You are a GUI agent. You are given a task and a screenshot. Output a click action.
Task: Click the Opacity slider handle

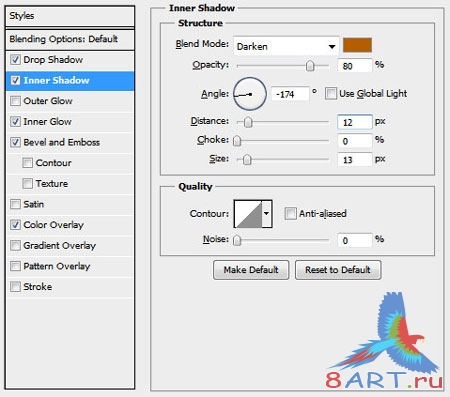pyautogui.click(x=310, y=66)
